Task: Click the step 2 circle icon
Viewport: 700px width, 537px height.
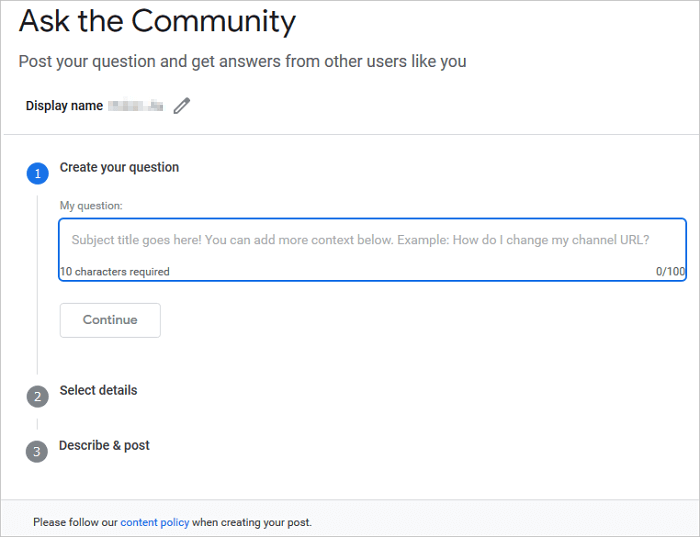Action: [x=38, y=397]
